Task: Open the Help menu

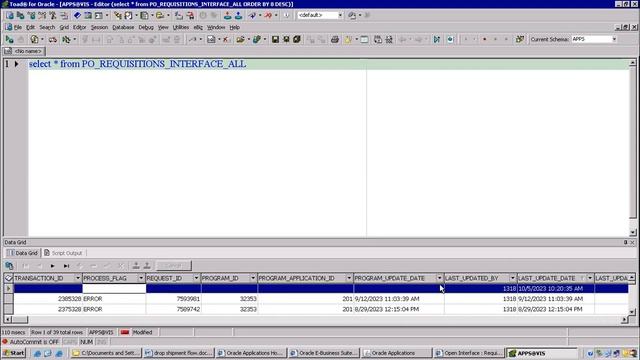Action: tap(234, 27)
